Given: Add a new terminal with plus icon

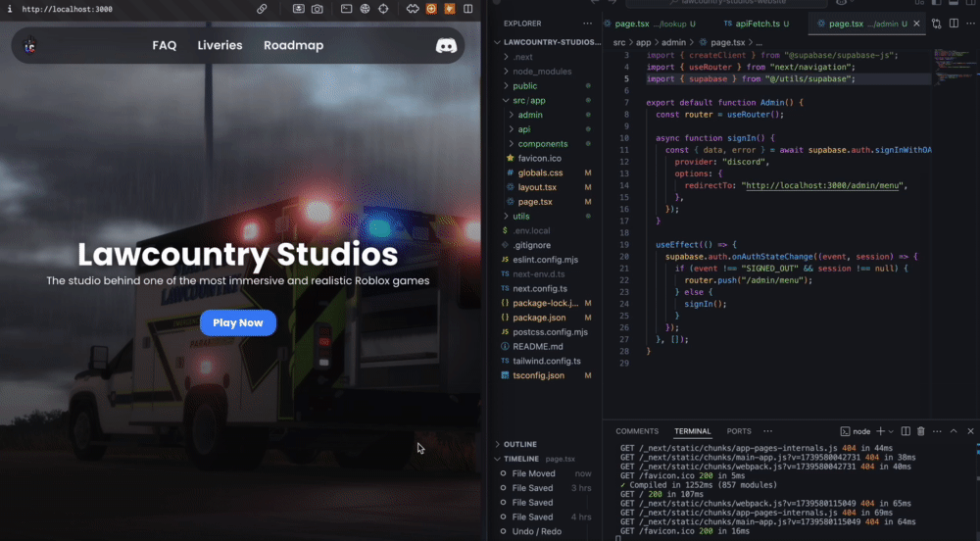Looking at the screenshot, I should click(880, 431).
